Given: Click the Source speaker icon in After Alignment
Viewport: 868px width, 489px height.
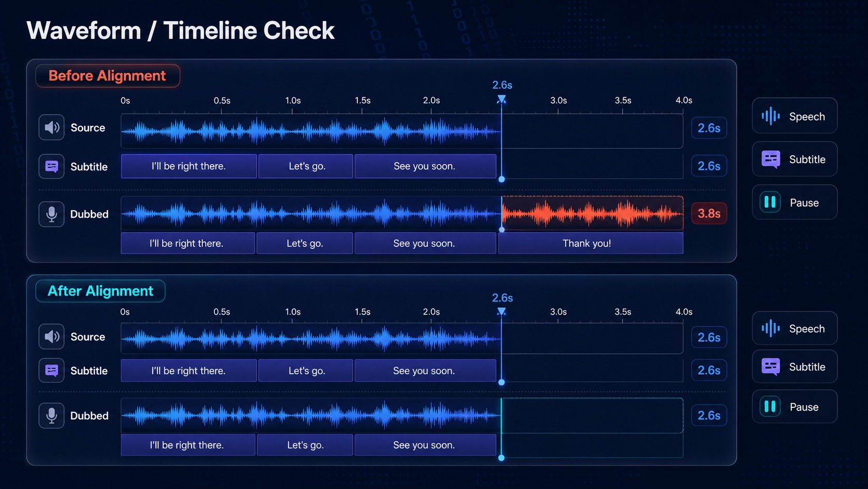Looking at the screenshot, I should 51,337.
